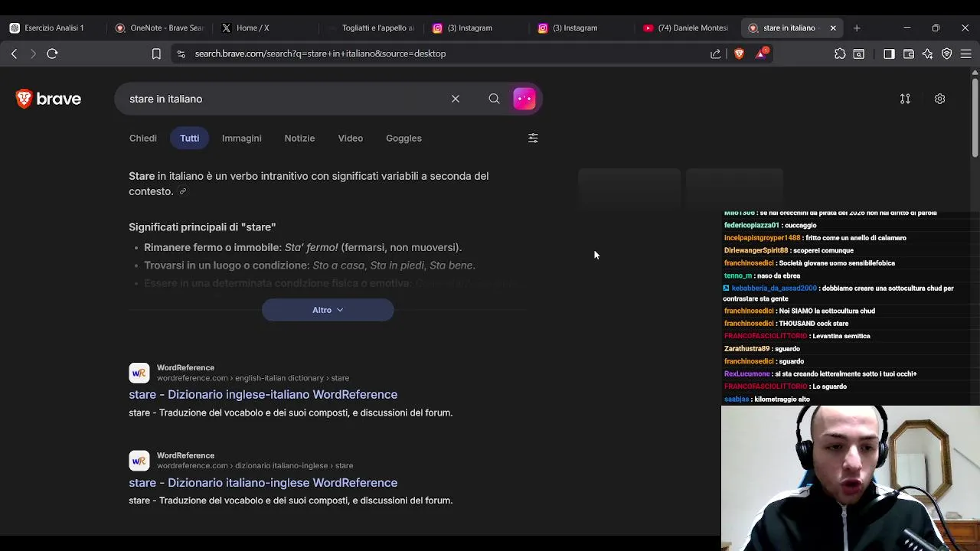
Task: Open a new browser tab
Action: (x=857, y=28)
